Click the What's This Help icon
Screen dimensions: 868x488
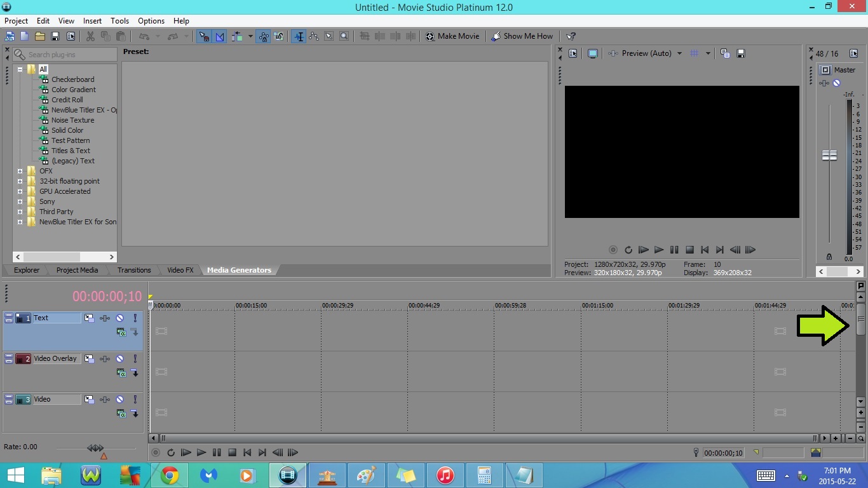571,36
